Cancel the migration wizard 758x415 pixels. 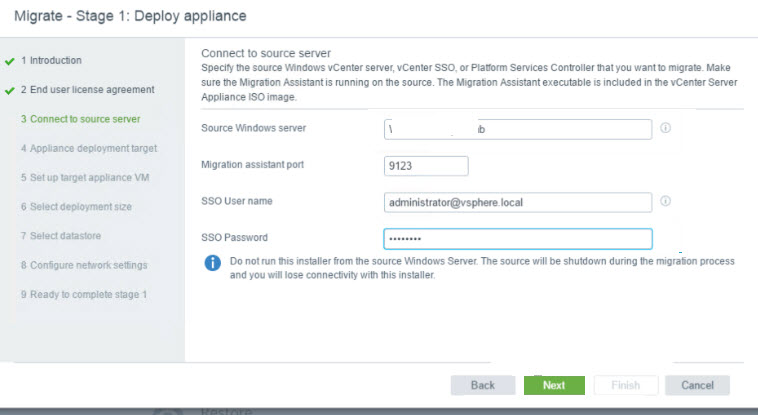point(697,385)
